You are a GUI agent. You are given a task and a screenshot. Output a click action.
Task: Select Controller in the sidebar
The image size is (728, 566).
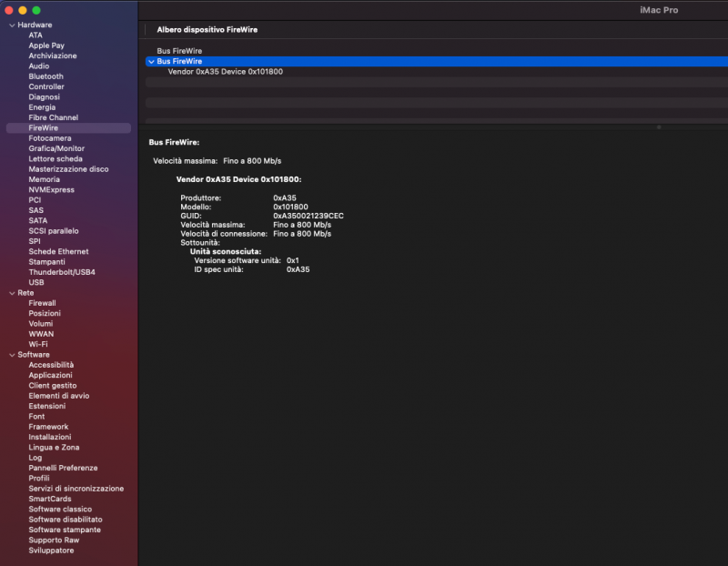pyautogui.click(x=46, y=86)
